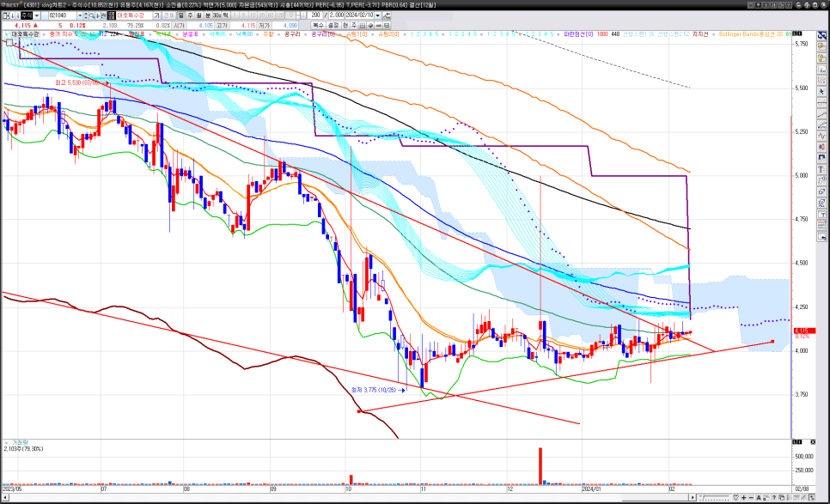Open the stock code 021040 dropdown arrow

click(80, 15)
